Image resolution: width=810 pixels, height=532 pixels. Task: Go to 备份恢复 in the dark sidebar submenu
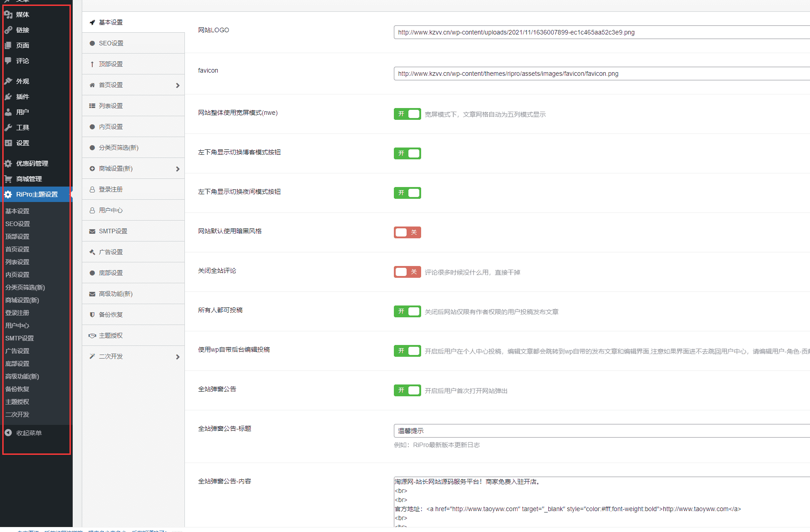pyautogui.click(x=17, y=389)
